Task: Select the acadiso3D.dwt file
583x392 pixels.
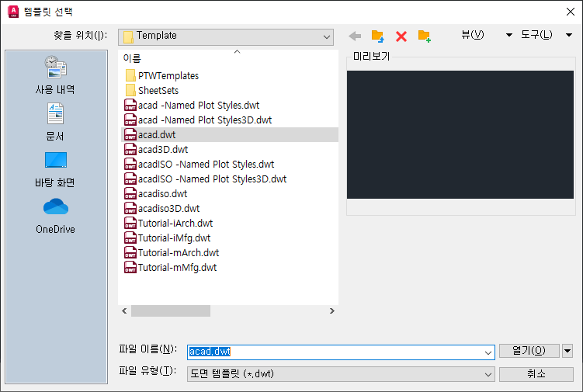Action: click(168, 208)
